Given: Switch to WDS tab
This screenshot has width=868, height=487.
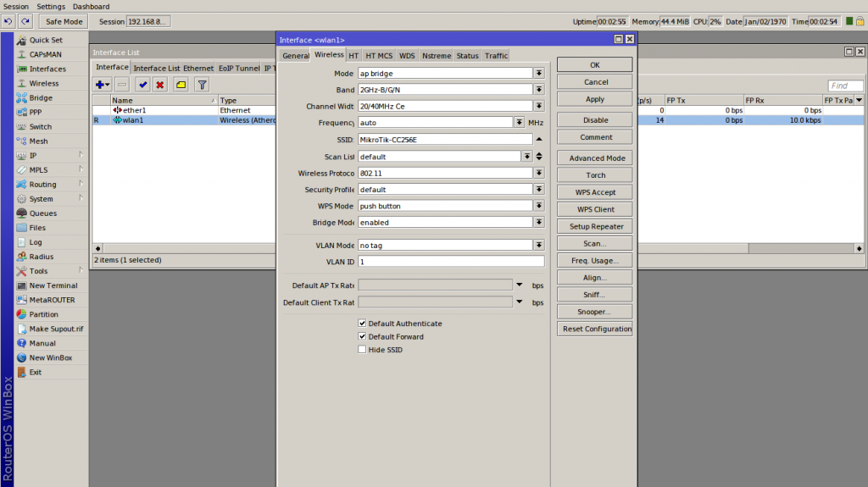Looking at the screenshot, I should [x=407, y=56].
